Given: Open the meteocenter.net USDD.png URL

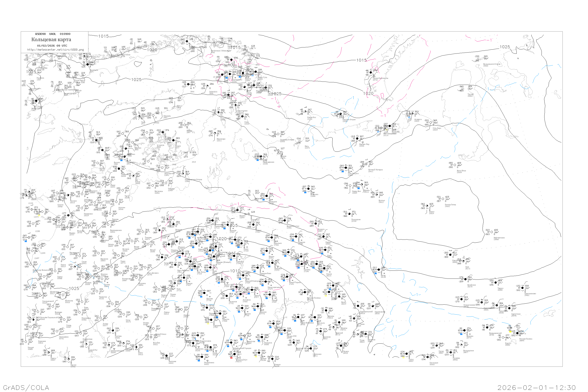Looking at the screenshot, I should point(55,50).
